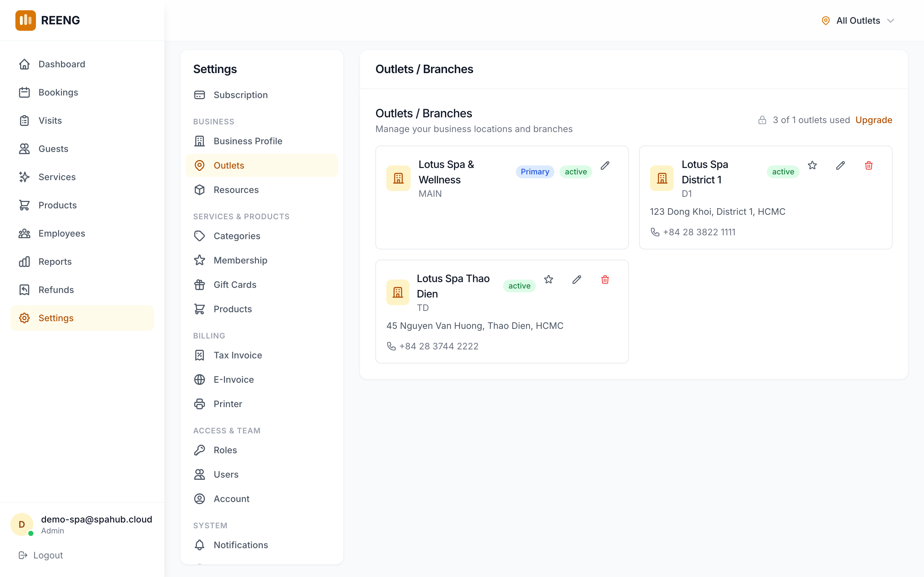The image size is (924, 577).
Task: Delete the Lotus Spa Thao Dien outlet
Action: coord(605,280)
